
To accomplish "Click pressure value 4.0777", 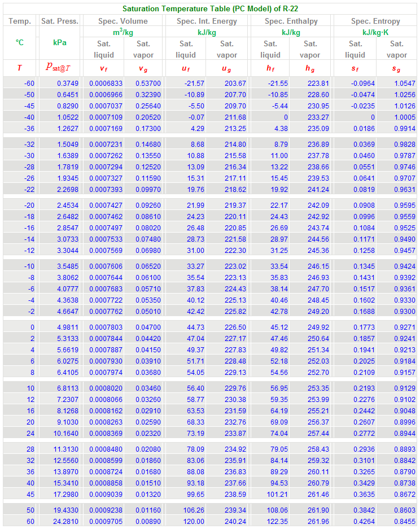I will point(68,289).
